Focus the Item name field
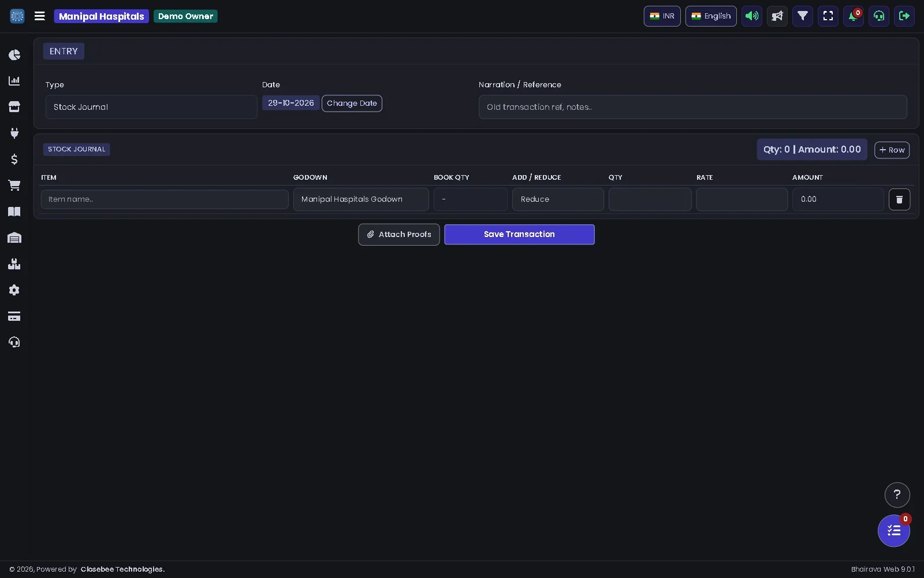The width and height of the screenshot is (924, 578). [x=165, y=199]
